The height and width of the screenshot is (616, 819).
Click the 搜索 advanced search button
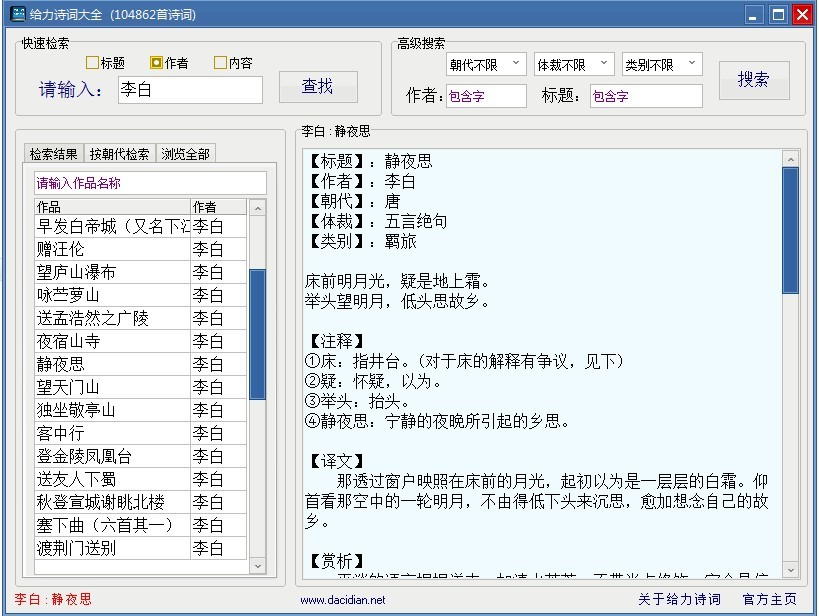753,80
